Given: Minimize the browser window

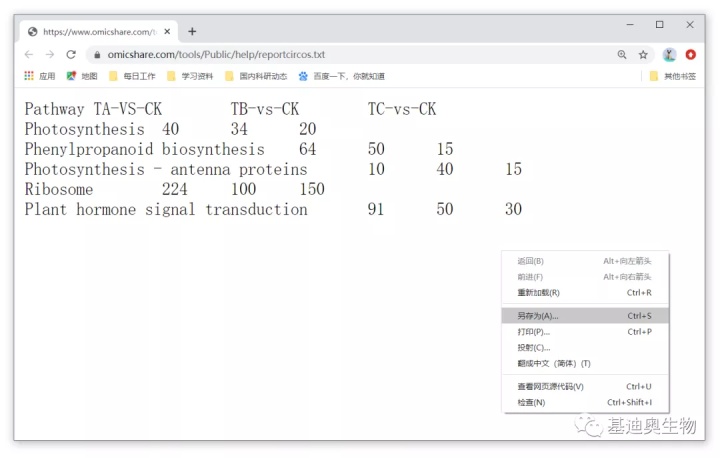Looking at the screenshot, I should [x=630, y=24].
